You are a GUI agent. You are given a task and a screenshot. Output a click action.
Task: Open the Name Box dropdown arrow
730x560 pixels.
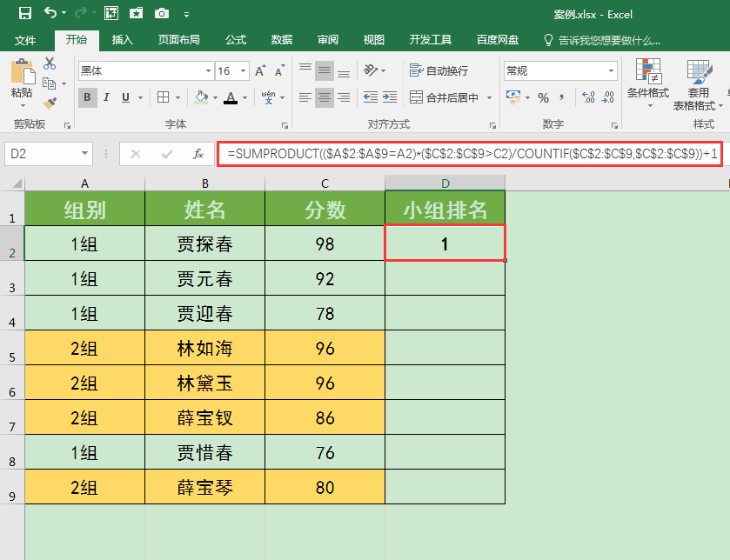click(x=84, y=154)
